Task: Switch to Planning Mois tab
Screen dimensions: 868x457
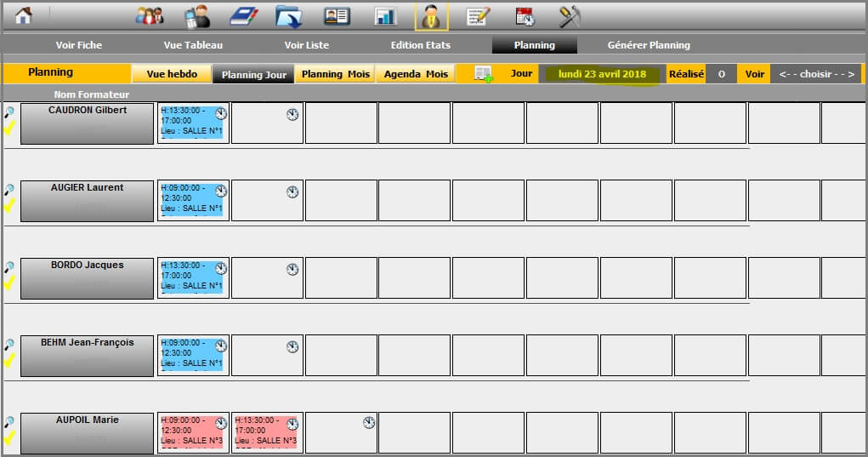Action: (336, 74)
